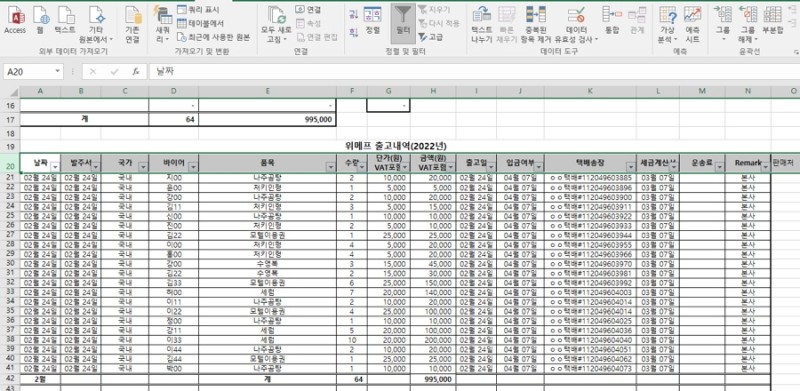The width and height of the screenshot is (800, 391).
Task: Click 150,000 amount cell in row 32
Action: point(433,282)
